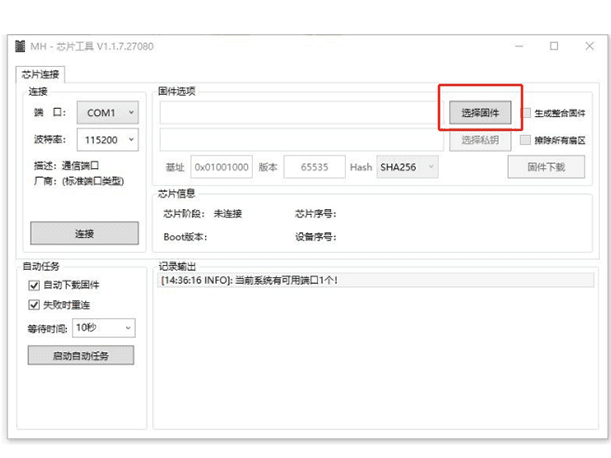611x458 pixels.
Task: Click the 版本 65535 field
Action: click(314, 167)
